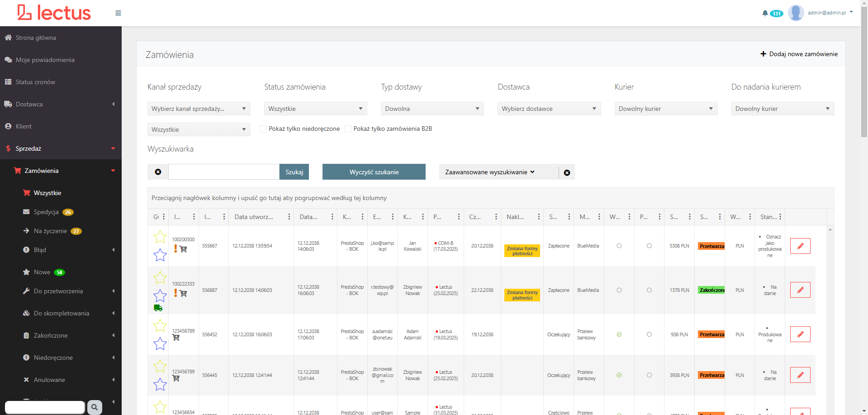The height and width of the screenshot is (415, 868).
Task: Open Status zamówienia Wszystkie dropdown
Action: pyautogui.click(x=315, y=109)
